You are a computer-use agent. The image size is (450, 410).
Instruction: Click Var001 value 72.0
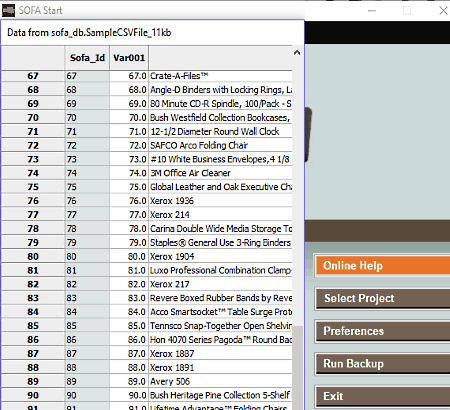click(x=129, y=145)
